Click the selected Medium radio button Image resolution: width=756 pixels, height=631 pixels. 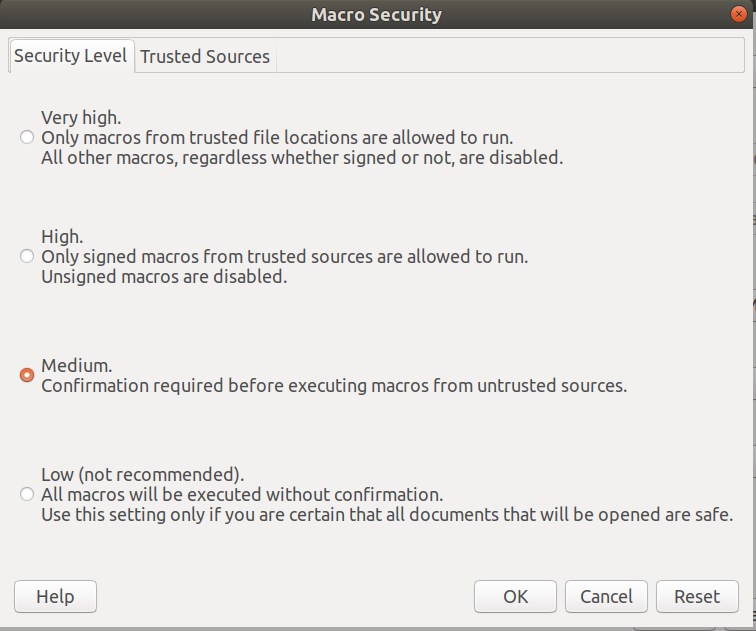27,375
